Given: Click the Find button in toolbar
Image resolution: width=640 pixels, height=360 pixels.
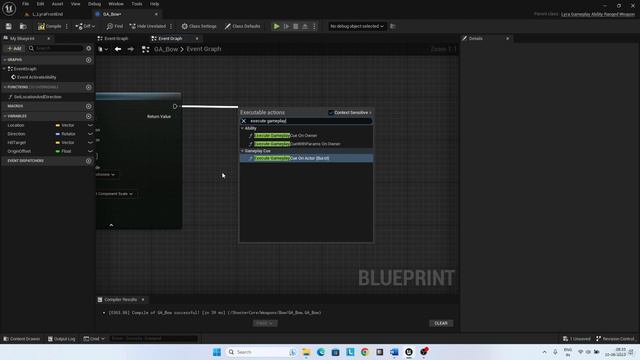Looking at the screenshot, I should [115, 26].
